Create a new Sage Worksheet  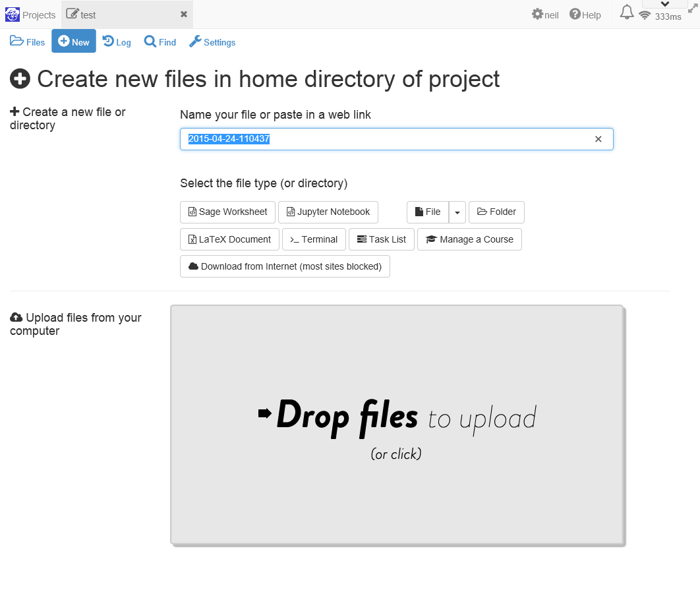point(227,212)
